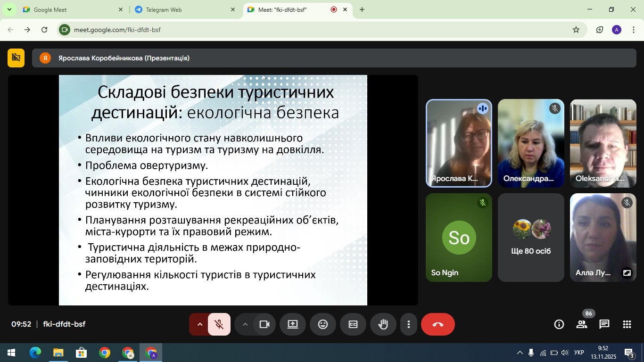This screenshot has height=362, width=644.
Task: Open the more options three-dot menu
Action: pos(408,324)
